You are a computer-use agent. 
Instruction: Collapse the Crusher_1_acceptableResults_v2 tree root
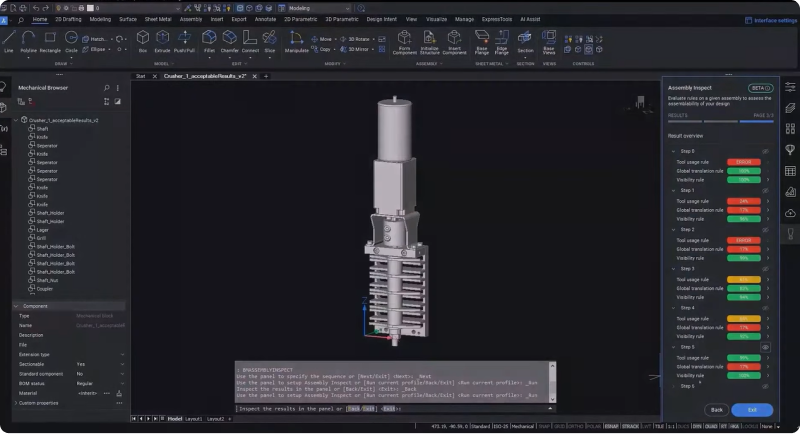(x=16, y=120)
